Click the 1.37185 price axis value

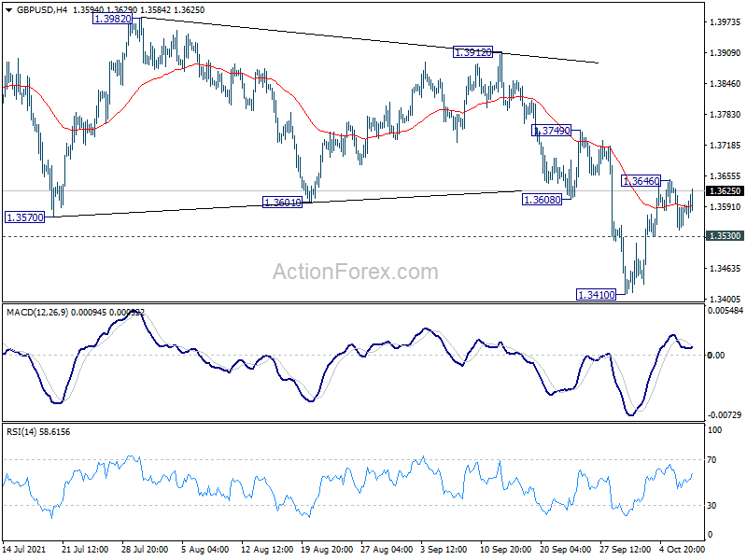coord(726,146)
